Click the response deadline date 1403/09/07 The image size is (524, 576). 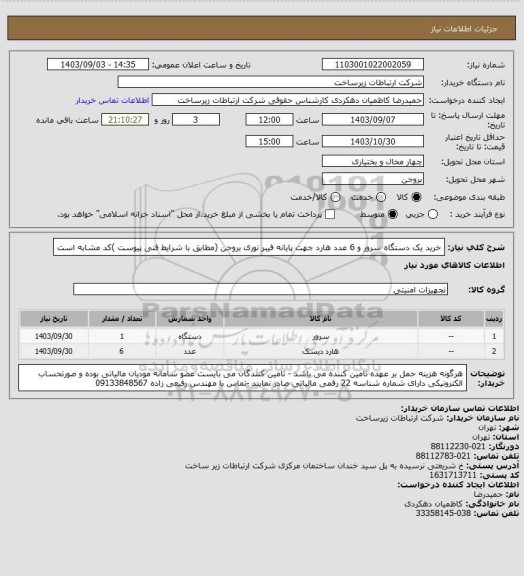pyautogui.click(x=373, y=120)
